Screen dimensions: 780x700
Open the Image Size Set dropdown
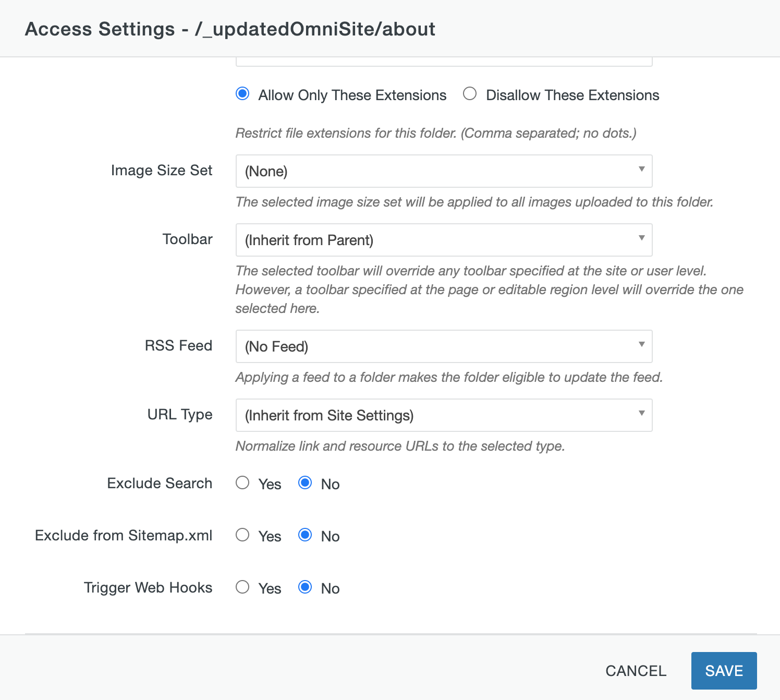(443, 171)
